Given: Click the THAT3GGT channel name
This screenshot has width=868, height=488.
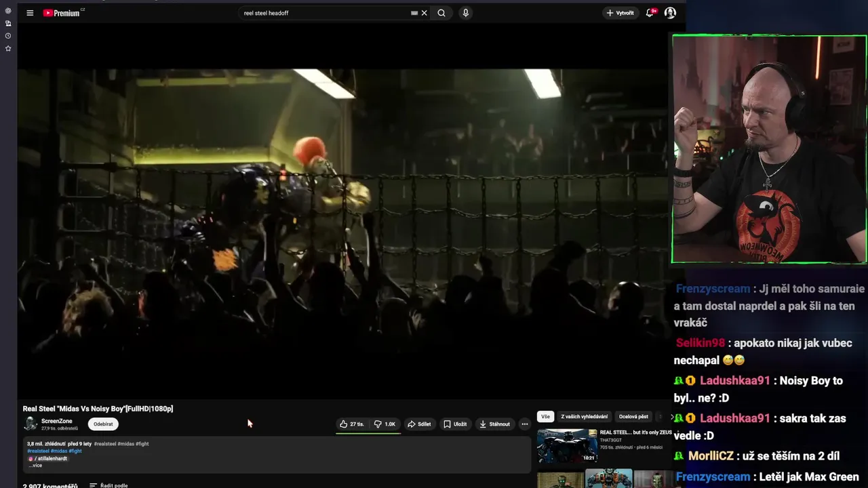Looking at the screenshot, I should pyautogui.click(x=611, y=440).
